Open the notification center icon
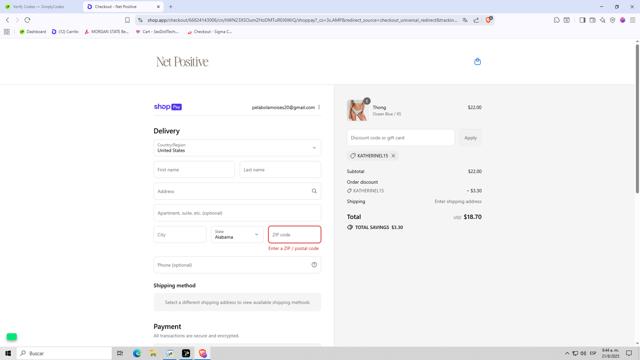 [x=629, y=353]
